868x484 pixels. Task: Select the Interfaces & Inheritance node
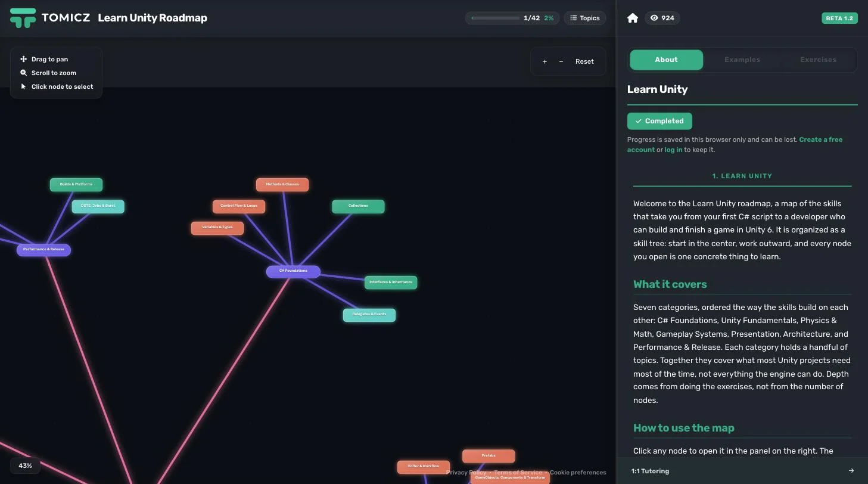(391, 283)
